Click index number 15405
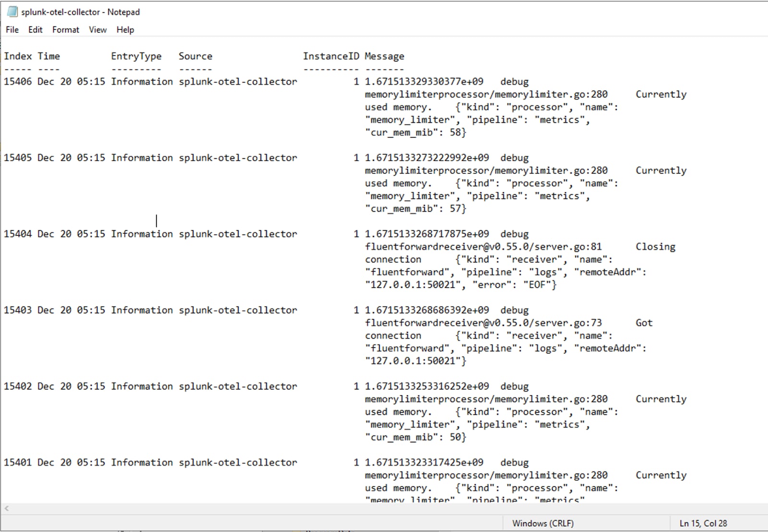Image resolution: width=768 pixels, height=532 pixels. [18, 158]
